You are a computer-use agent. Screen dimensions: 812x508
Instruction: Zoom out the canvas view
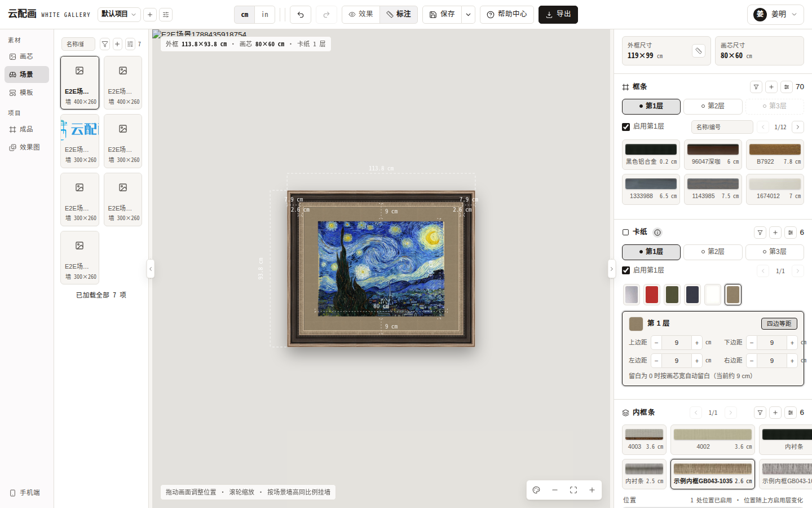pos(555,490)
